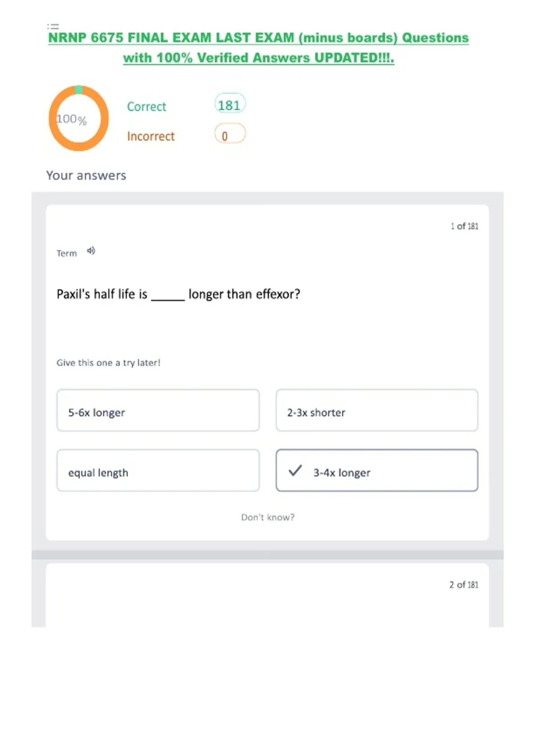
Task: Click 'Give this one a try later!' text
Action: pos(108,363)
